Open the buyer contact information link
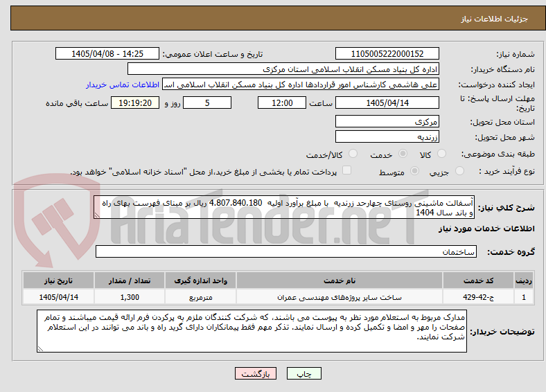Viewport: 546px width, 392px height. (x=123, y=84)
